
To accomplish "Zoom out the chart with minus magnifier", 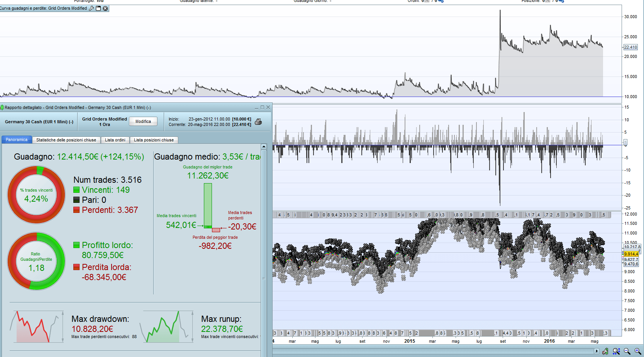I will [627, 351].
